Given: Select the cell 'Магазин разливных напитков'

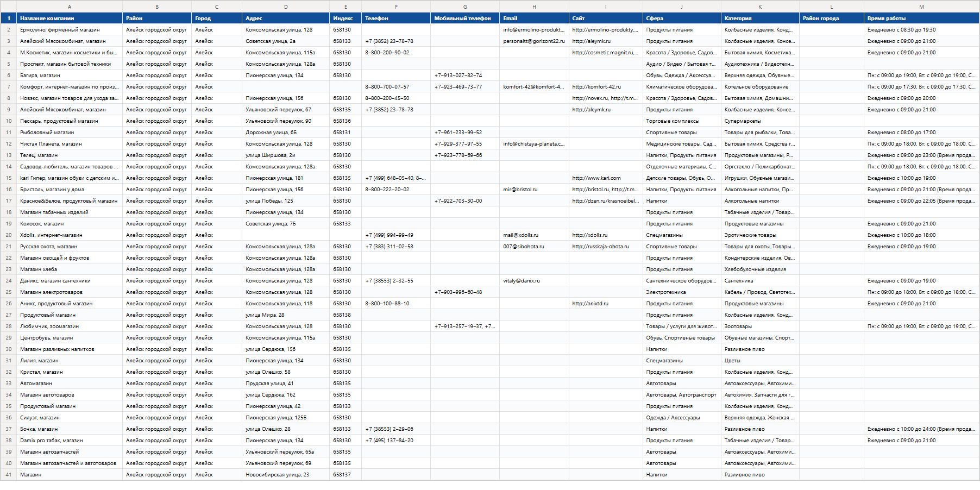Looking at the screenshot, I should (x=70, y=349).
